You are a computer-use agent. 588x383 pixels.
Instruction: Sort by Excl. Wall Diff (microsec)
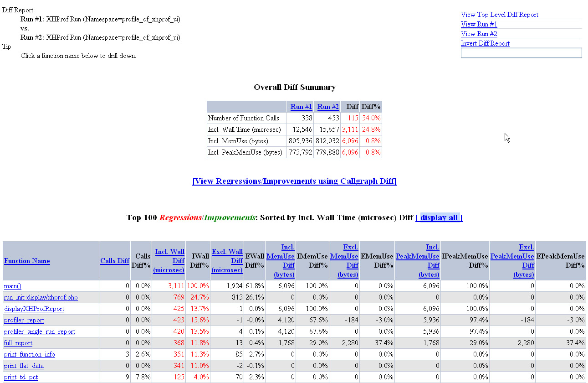227,261
